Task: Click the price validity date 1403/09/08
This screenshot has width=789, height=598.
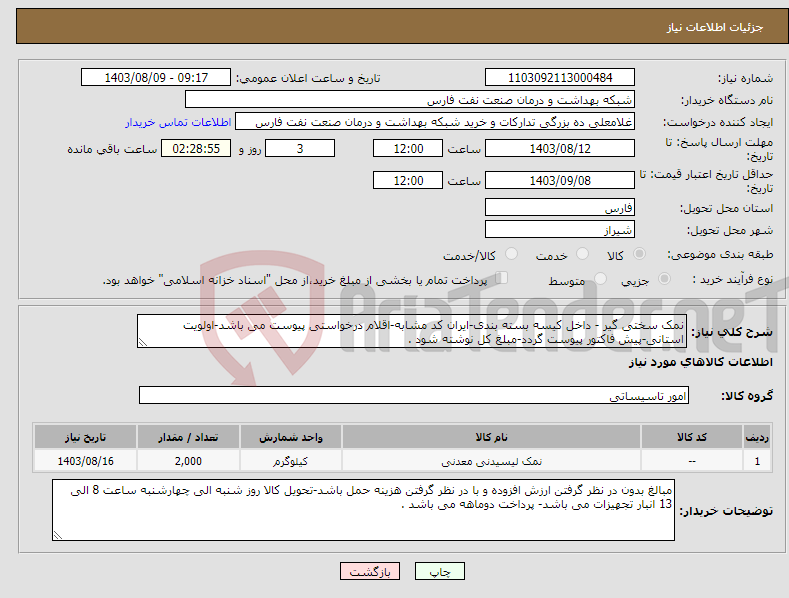Action: click(x=560, y=180)
